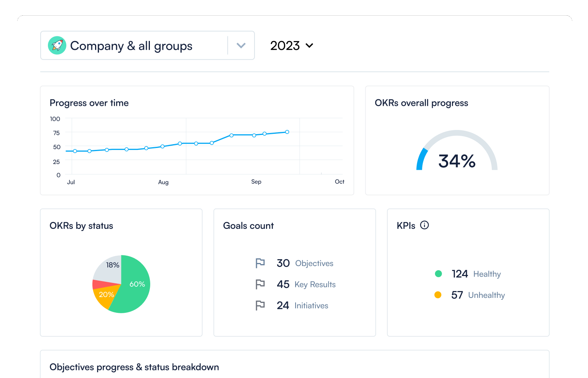Click the KPIs info icon
This screenshot has height=378, width=588.
(424, 225)
